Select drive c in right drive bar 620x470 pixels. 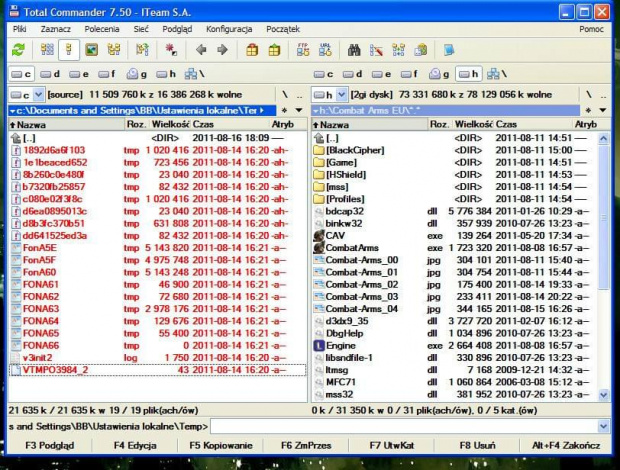[324, 74]
